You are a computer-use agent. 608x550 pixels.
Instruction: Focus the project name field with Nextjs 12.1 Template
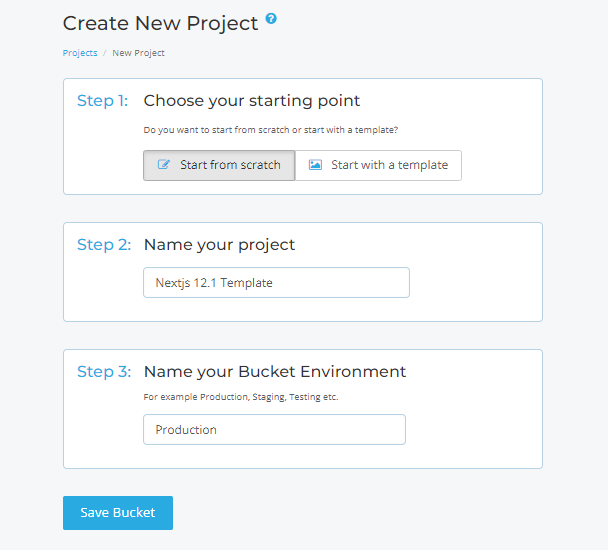click(x=276, y=282)
